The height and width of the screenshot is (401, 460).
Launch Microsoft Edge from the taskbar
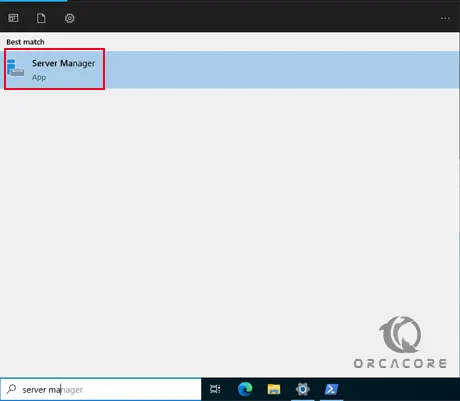(245, 389)
